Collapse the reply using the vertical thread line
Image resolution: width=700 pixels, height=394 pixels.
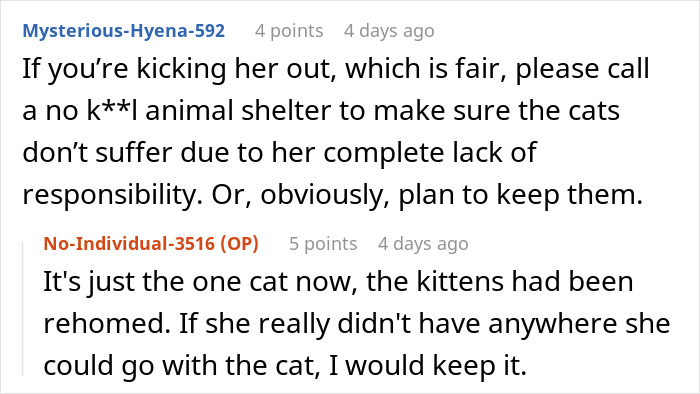pos(23,308)
